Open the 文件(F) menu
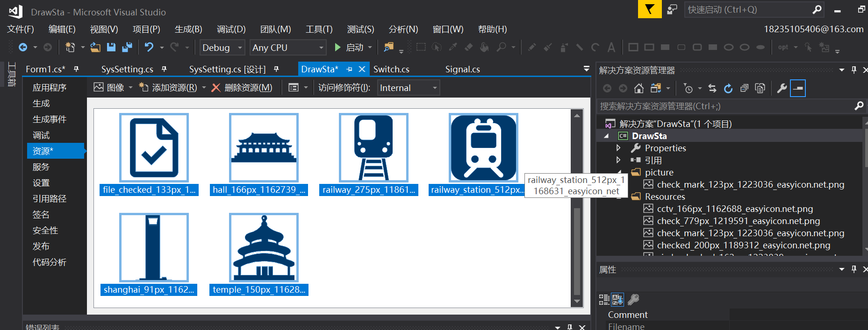 [21, 29]
